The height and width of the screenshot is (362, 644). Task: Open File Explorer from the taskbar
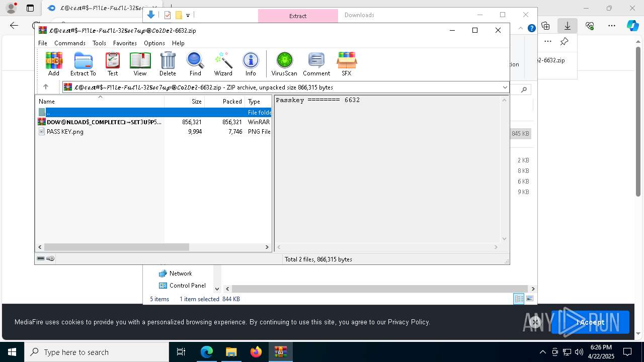tap(231, 352)
